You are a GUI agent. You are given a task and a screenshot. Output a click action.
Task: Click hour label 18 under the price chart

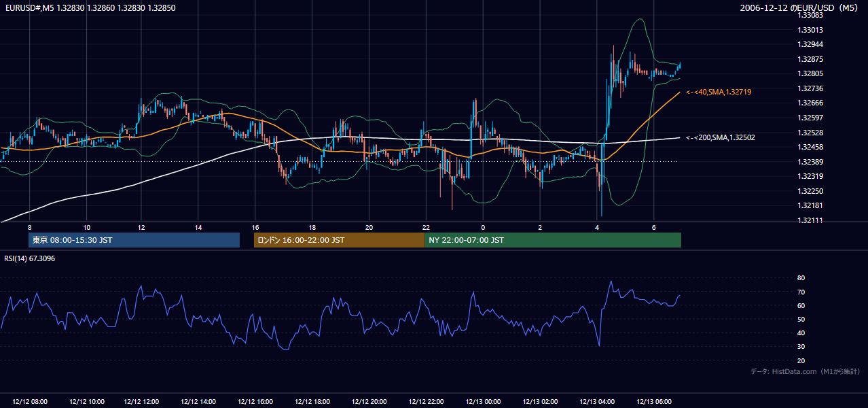[312, 227]
